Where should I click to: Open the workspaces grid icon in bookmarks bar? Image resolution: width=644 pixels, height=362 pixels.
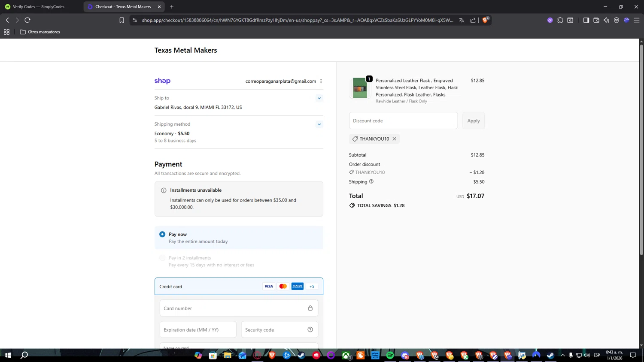6,32
